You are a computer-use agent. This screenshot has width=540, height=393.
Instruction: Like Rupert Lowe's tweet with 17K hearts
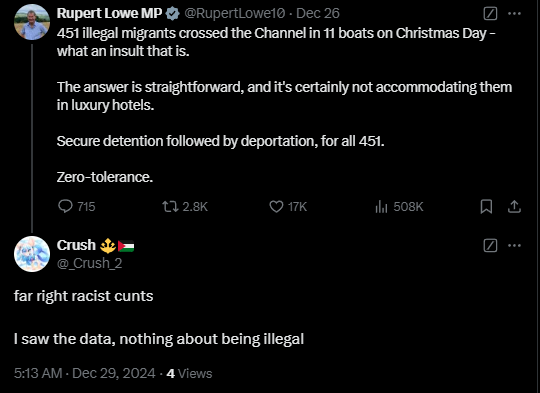tap(276, 207)
